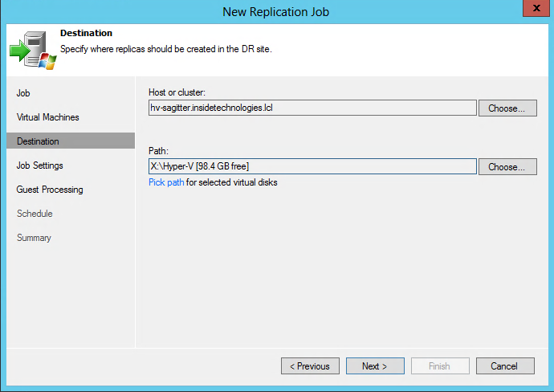Open the Guest Processing step

coord(50,190)
